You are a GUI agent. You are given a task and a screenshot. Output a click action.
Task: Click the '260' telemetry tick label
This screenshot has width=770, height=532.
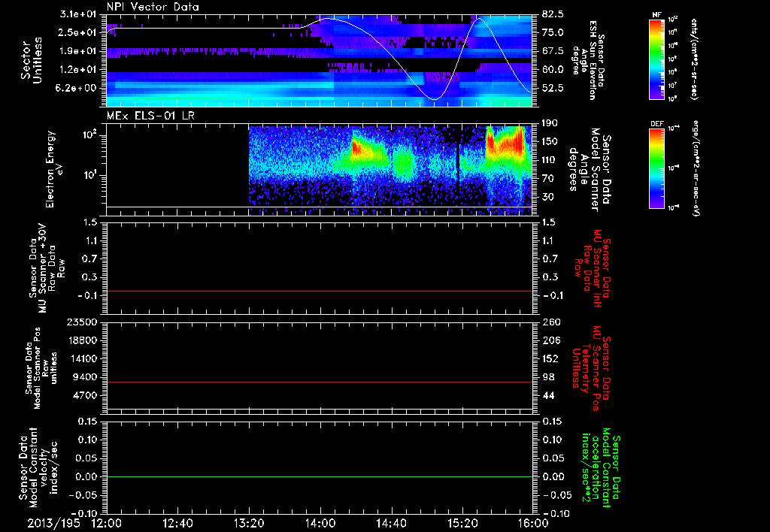[552, 322]
